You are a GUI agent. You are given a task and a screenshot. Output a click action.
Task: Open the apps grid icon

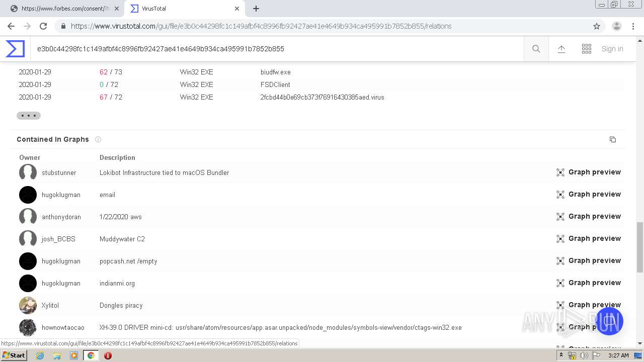[x=587, y=49]
